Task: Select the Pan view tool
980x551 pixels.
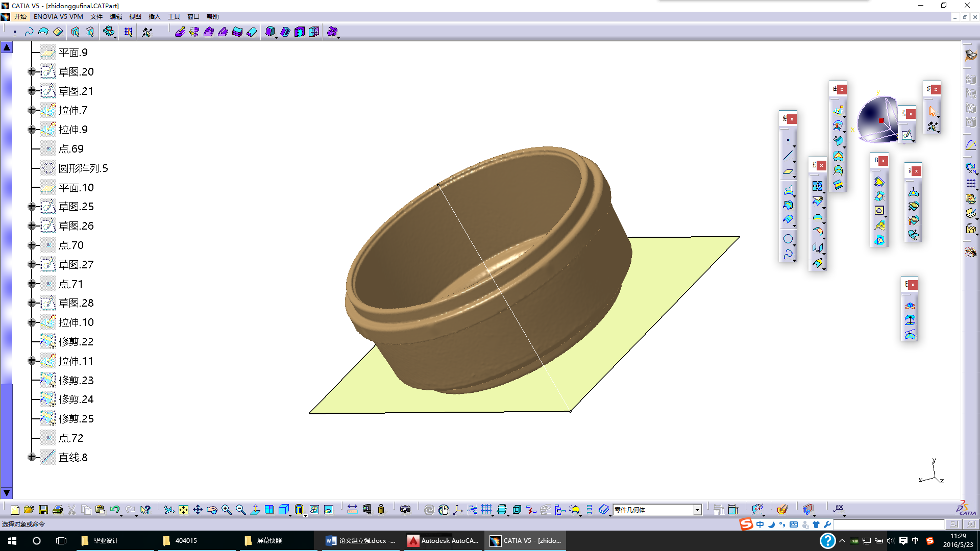Action: [x=198, y=510]
